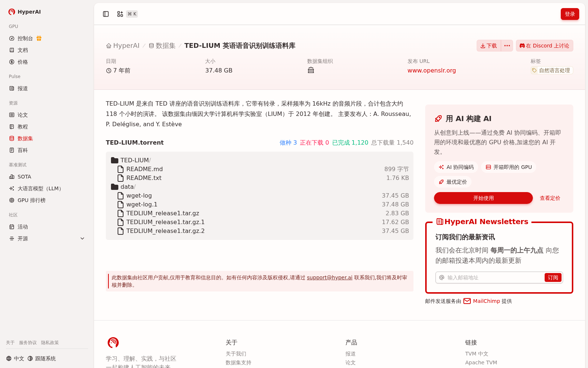Click wget-log.1 file row
This screenshot has width=588, height=368.
pos(259,205)
